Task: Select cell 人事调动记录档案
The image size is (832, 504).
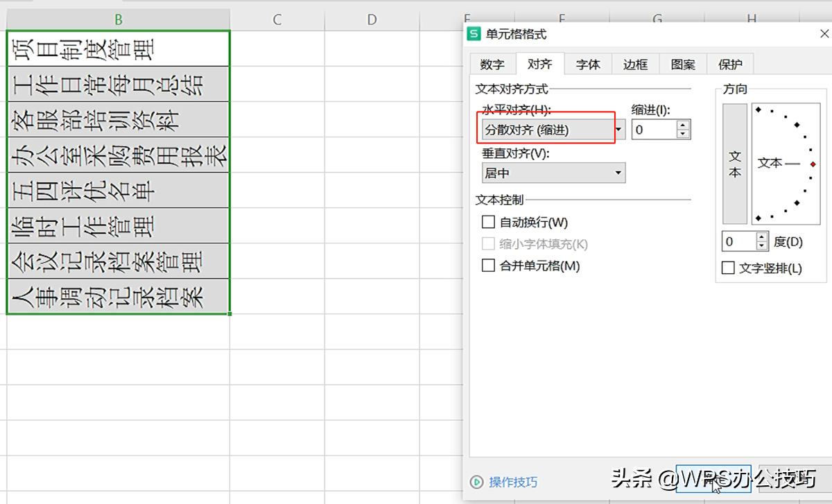Action: [x=118, y=297]
